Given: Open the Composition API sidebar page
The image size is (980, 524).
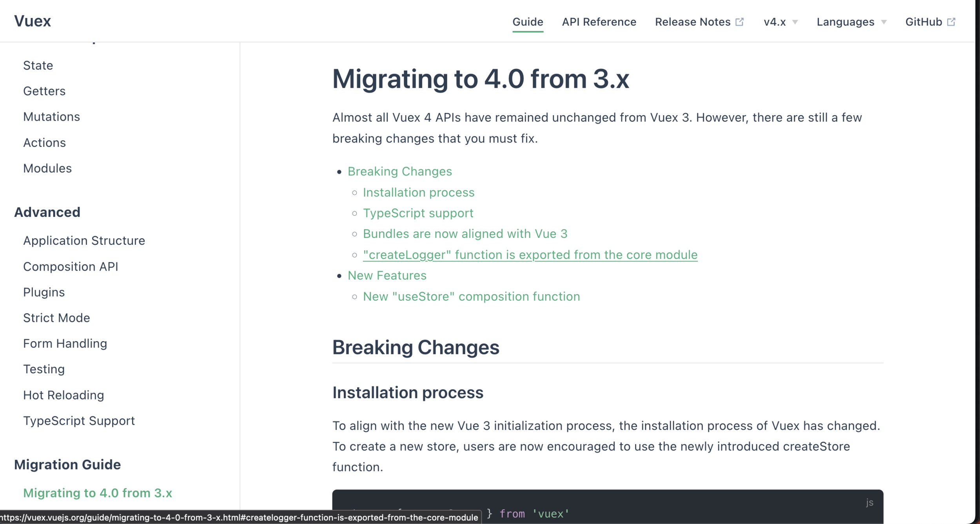Looking at the screenshot, I should (x=71, y=266).
